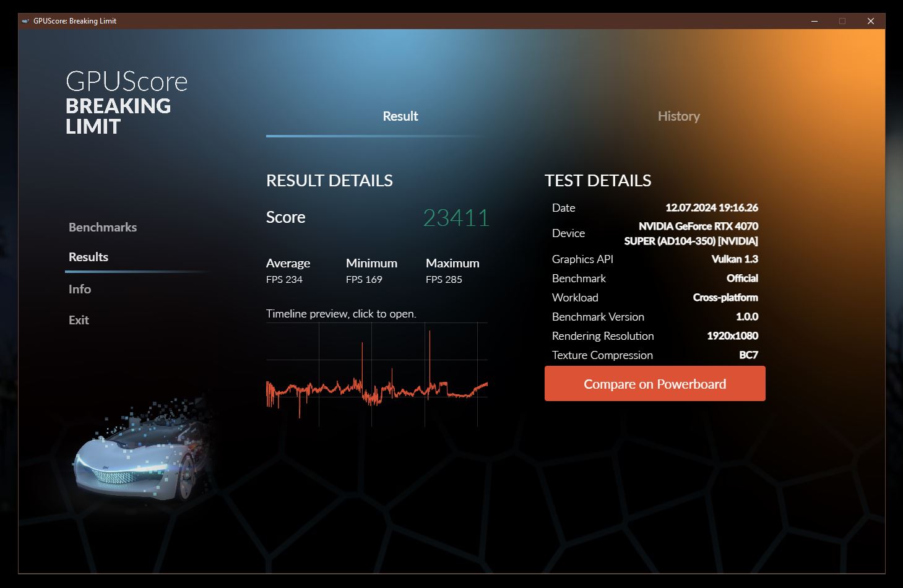Click the TEST DETAILS heading
Viewport: 903px width, 588px height.
point(598,180)
